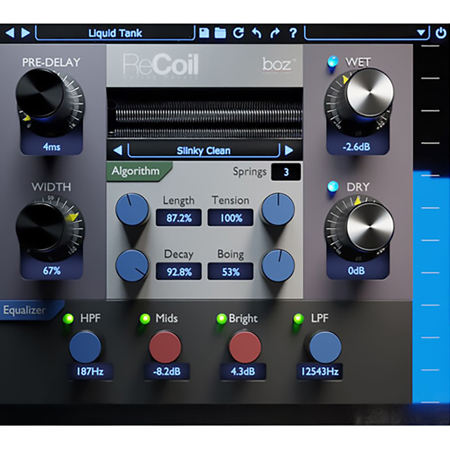Click the 92.8% Decay value
This screenshot has height=450, width=450.
pos(179,272)
